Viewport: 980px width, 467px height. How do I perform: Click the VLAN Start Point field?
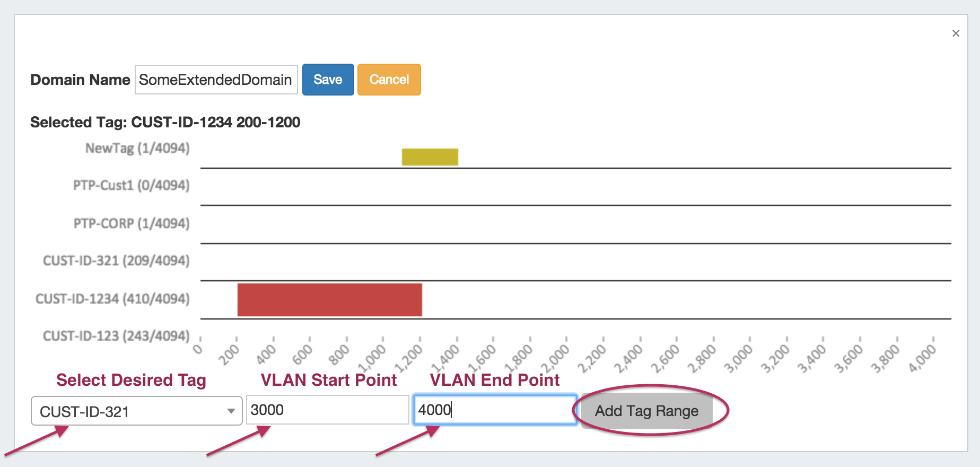(x=327, y=410)
